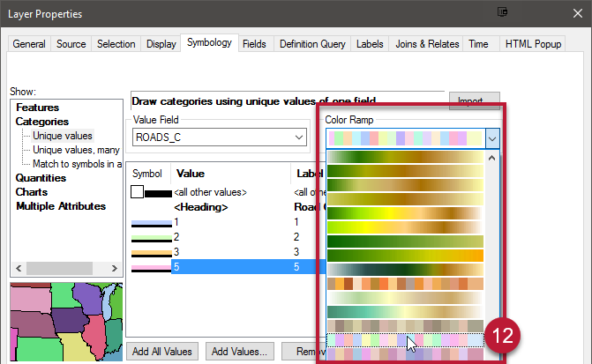Select Features in the Show list
The height and width of the screenshot is (364, 592).
[37, 108]
